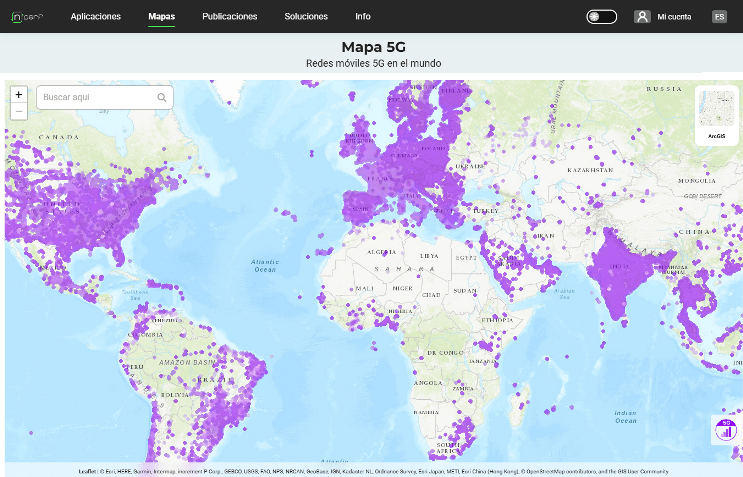Open the Aplicaciones menu

(x=96, y=17)
